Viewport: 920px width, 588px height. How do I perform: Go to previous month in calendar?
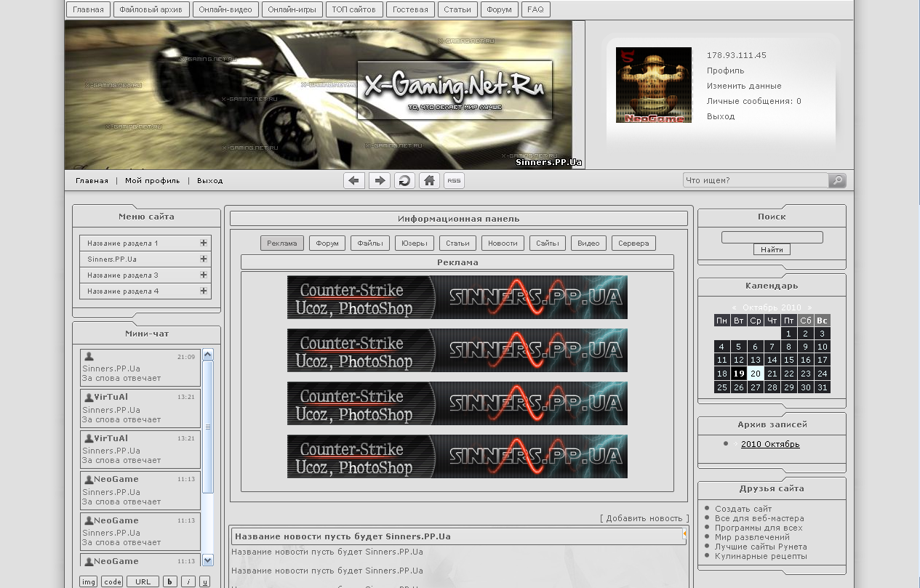(734, 307)
